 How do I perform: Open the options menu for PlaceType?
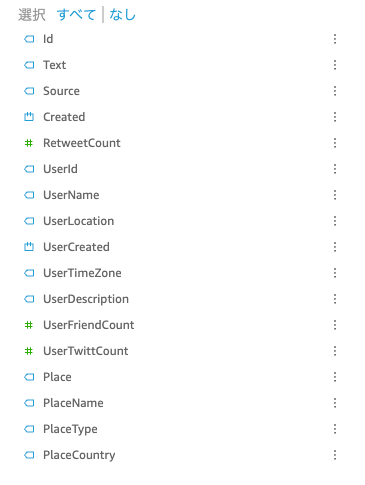point(335,429)
